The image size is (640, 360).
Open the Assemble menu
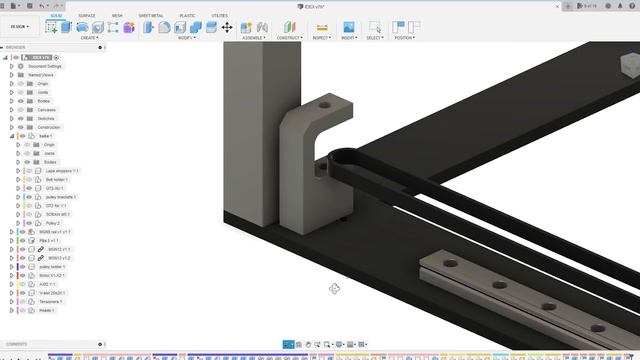click(254, 38)
